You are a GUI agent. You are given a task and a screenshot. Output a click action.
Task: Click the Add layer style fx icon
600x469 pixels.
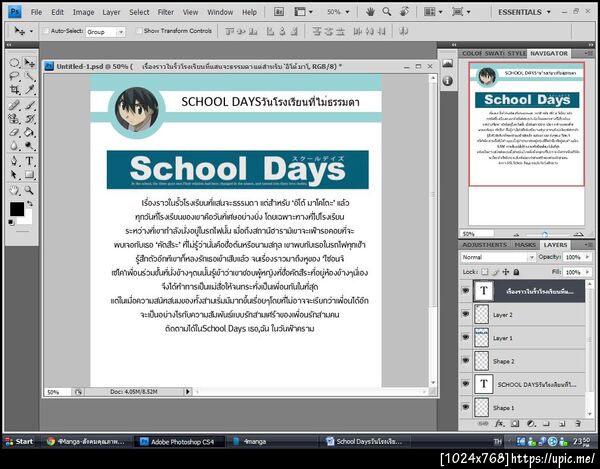click(x=499, y=423)
